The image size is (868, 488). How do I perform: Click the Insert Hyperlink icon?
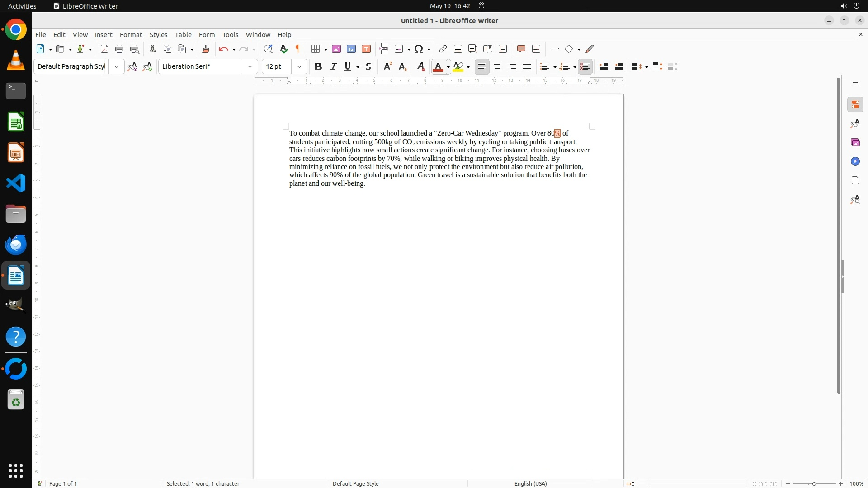point(443,49)
